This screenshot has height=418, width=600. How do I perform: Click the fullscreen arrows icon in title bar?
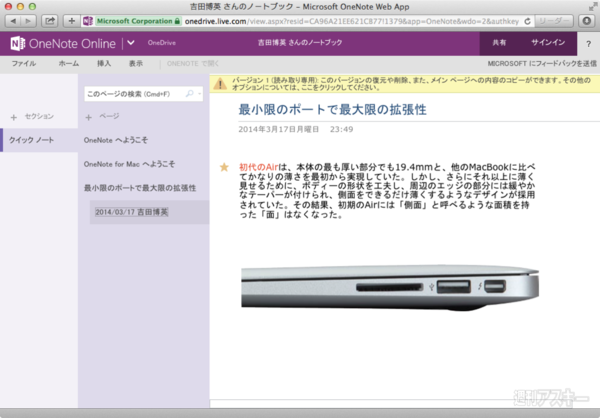click(592, 6)
